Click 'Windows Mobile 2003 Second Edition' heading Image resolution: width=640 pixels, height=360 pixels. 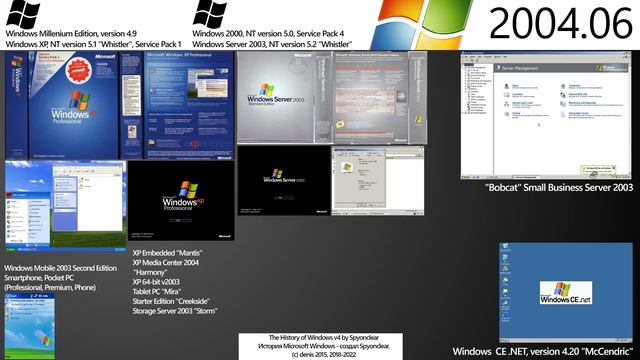pos(60,268)
